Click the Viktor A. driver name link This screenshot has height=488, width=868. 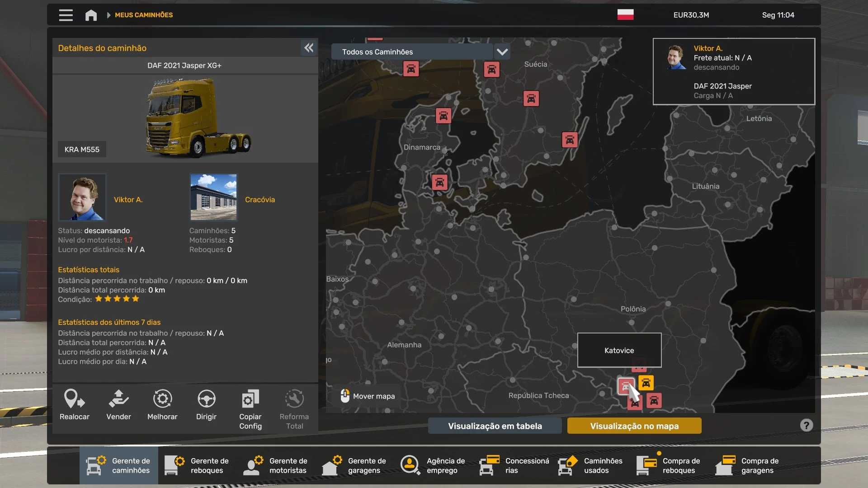128,200
